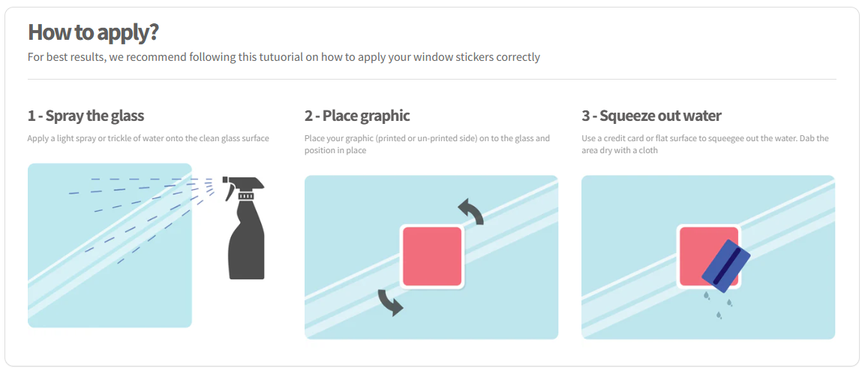Click the water droplets under the card
Screen dimensions: 868x374
pyautogui.click(x=718, y=305)
